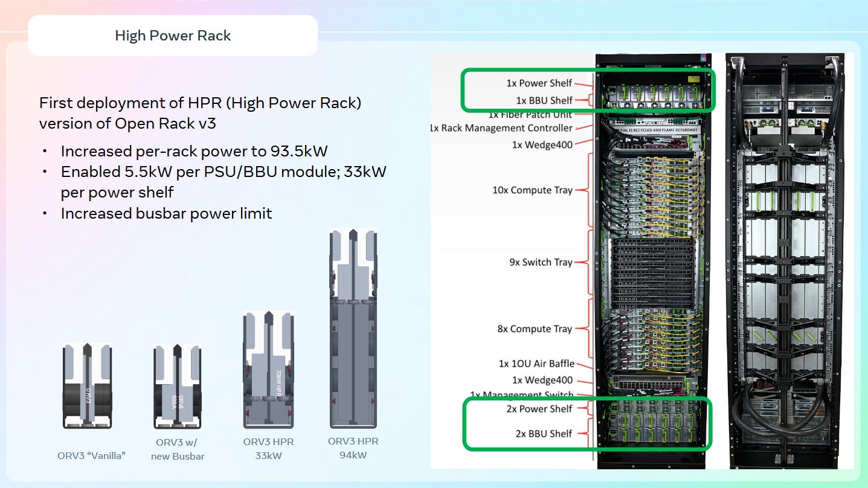Select the caption "ORV3 w/ new Busbar"
Image resolution: width=868 pixels, height=488 pixels.
pos(178,449)
